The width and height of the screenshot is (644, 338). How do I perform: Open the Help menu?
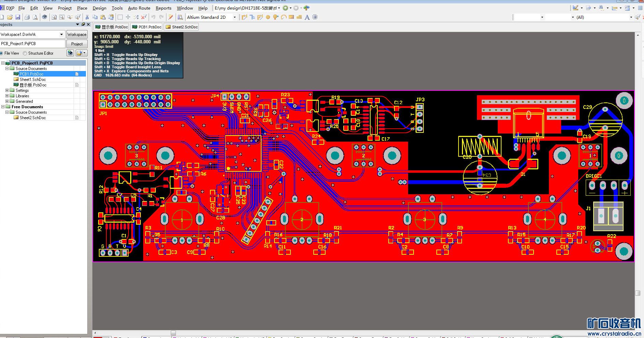click(x=203, y=8)
